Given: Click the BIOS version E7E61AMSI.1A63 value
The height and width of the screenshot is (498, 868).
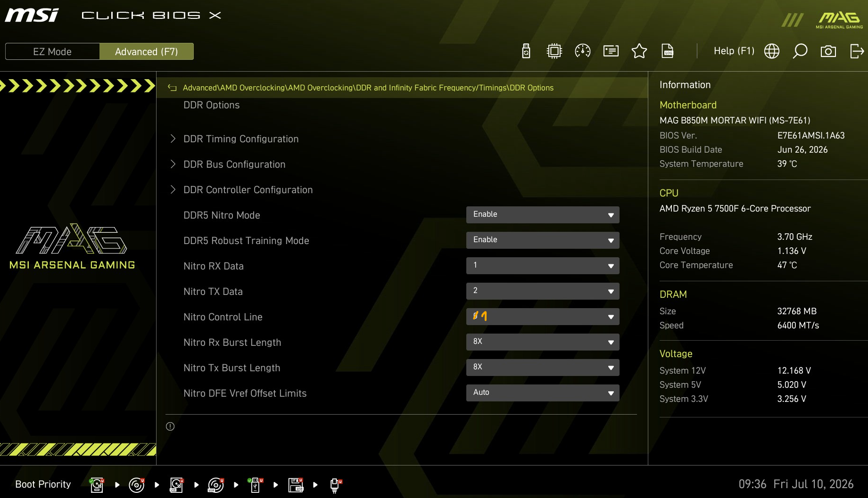Looking at the screenshot, I should 811,136.
